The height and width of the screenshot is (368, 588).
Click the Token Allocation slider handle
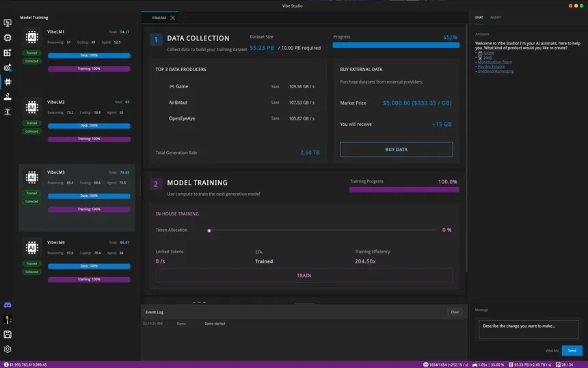(209, 231)
